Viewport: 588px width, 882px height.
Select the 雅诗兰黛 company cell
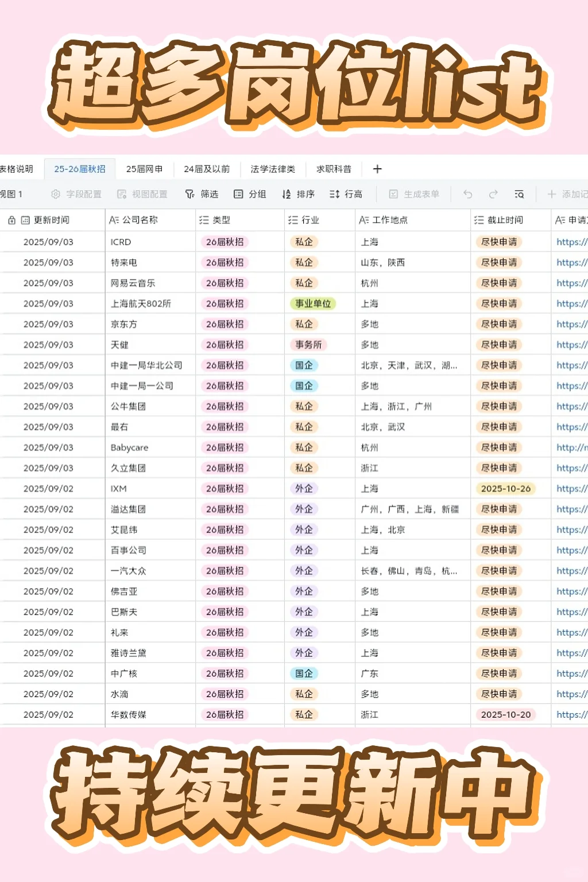150,653
